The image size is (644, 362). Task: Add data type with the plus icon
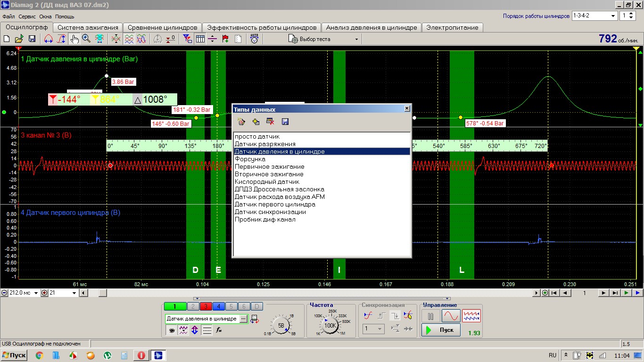(256, 122)
